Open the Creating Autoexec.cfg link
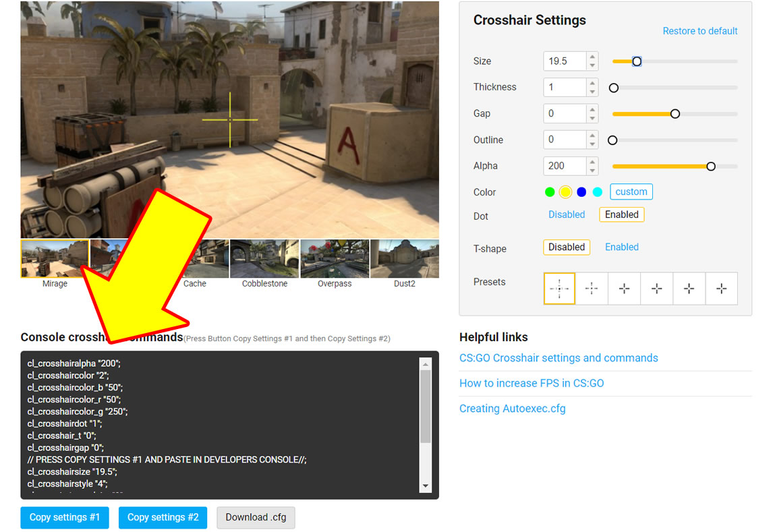Viewport: 771px width, 532px height. pos(512,408)
